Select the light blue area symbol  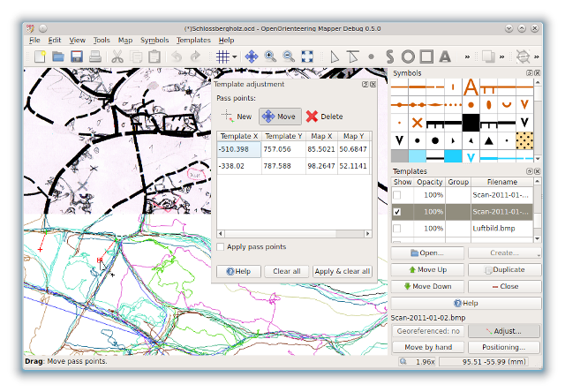coord(418,157)
